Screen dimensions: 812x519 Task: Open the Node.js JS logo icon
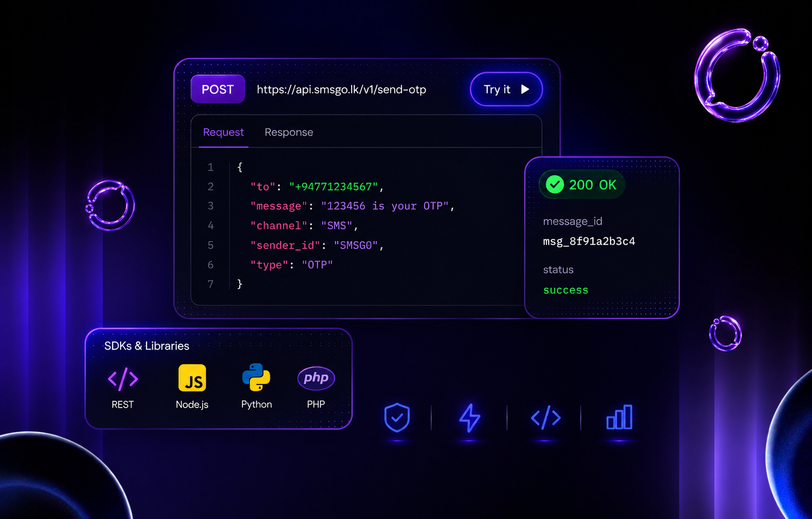192,378
